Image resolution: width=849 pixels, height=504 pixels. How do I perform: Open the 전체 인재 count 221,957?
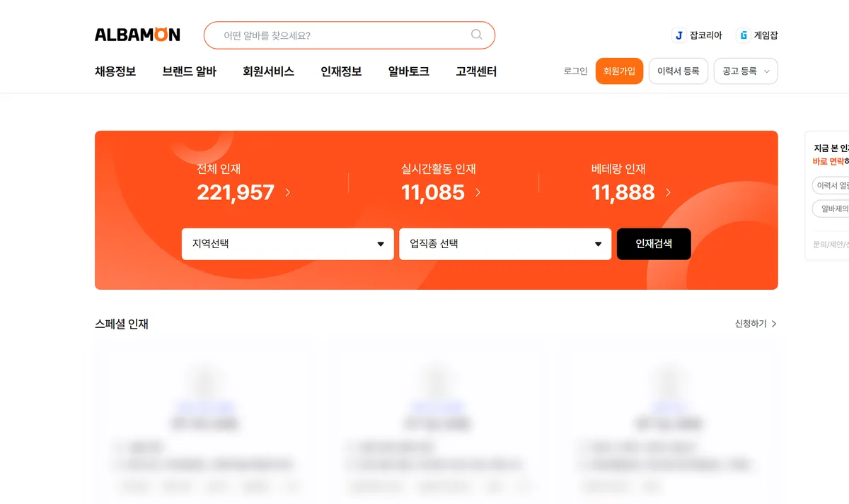236,192
